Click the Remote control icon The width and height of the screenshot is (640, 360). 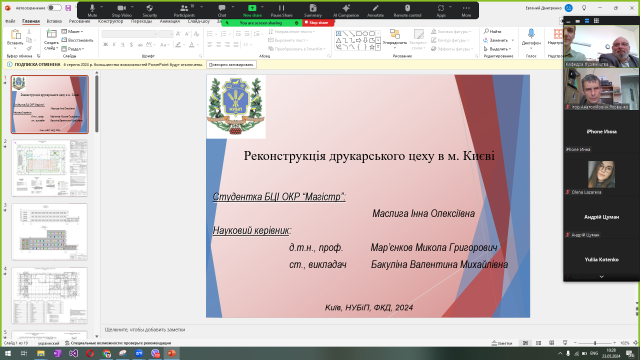[407, 10]
